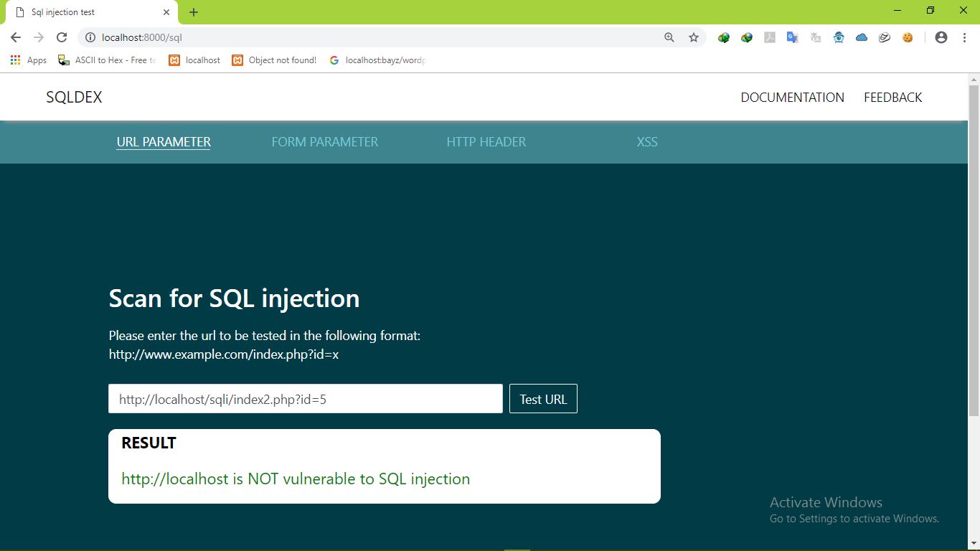
Task: Open the localhost XAMPP bookmark
Action: click(x=194, y=60)
